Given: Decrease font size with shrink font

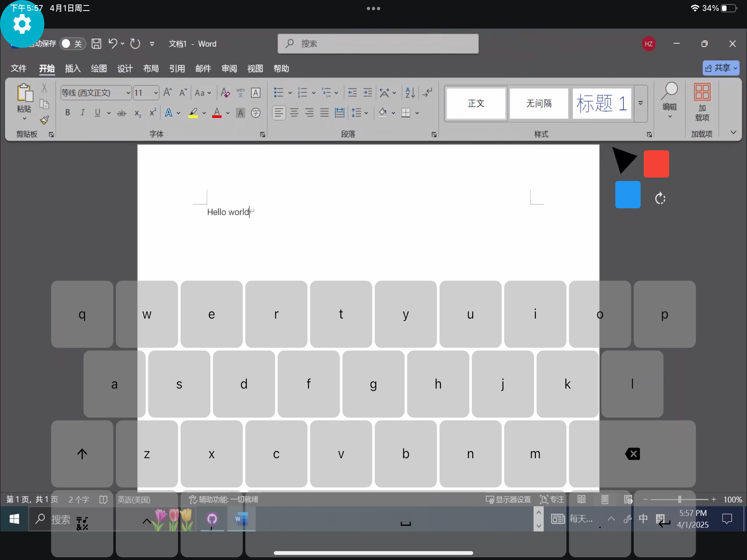Looking at the screenshot, I should pyautogui.click(x=183, y=93).
